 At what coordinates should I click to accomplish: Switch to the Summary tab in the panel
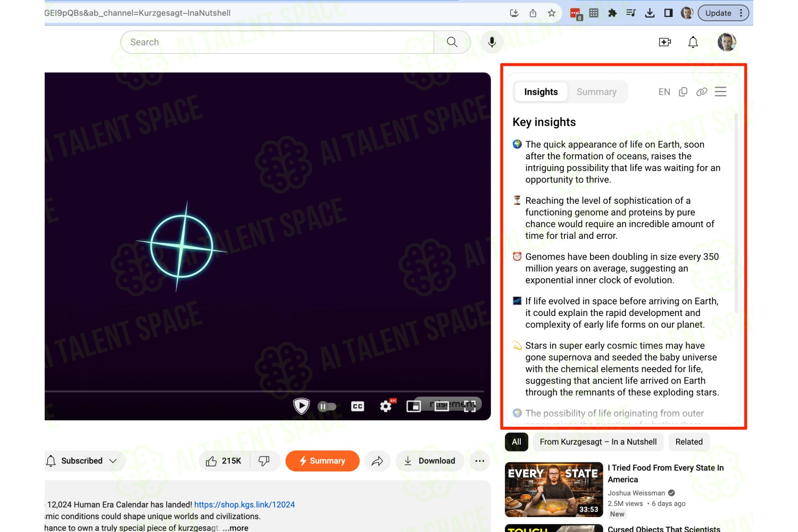tap(596, 92)
